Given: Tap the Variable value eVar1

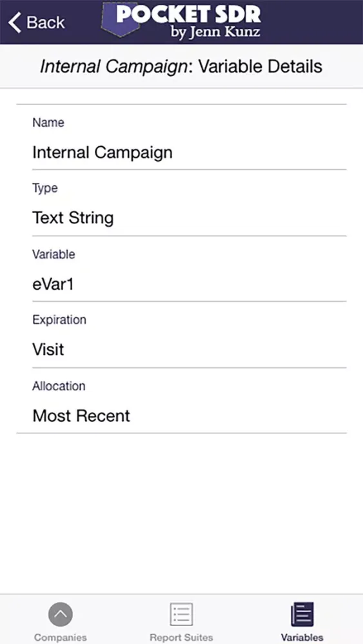Looking at the screenshot, I should tap(53, 284).
